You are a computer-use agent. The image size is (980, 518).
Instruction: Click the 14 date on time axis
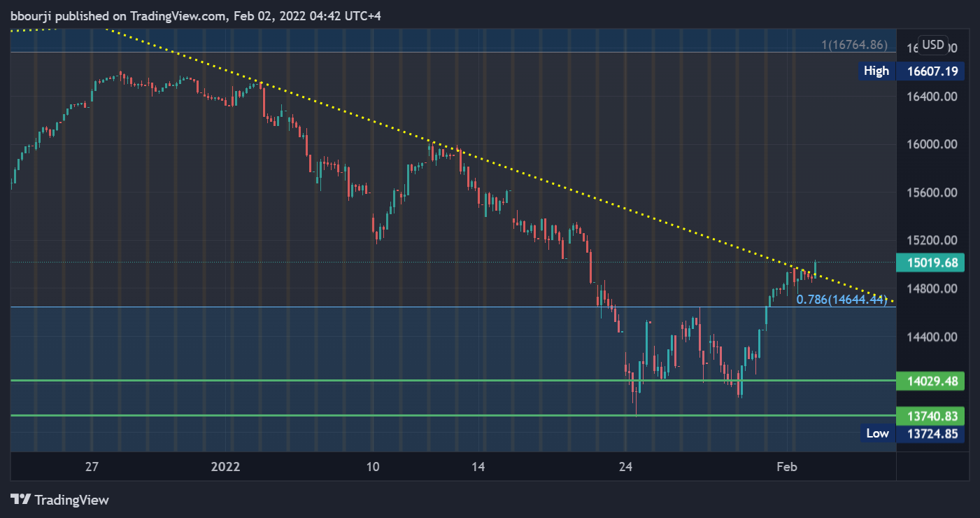pyautogui.click(x=478, y=467)
